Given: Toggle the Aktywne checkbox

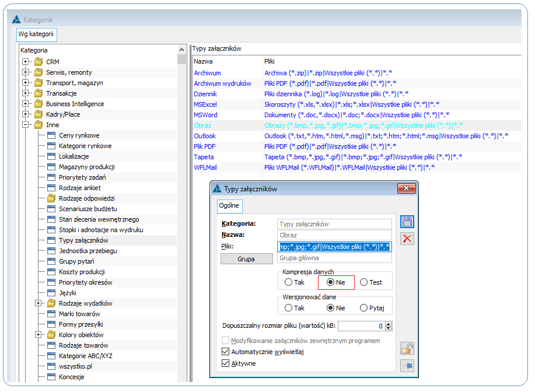Looking at the screenshot, I should click(x=225, y=363).
